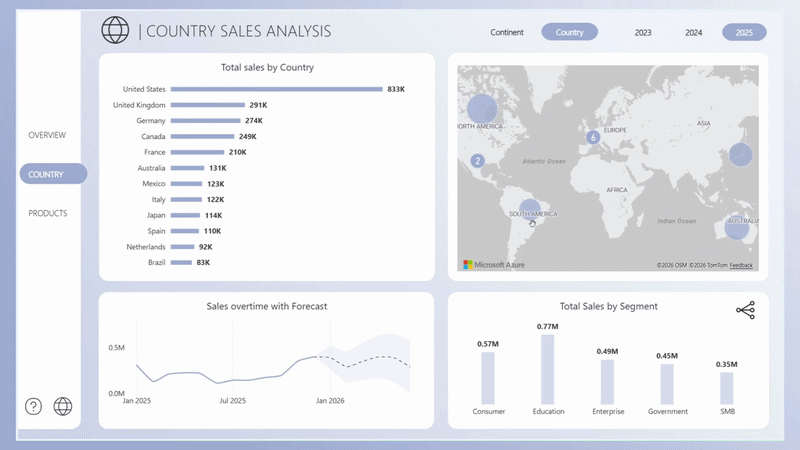This screenshot has height=450, width=800.
Task: Open the help question mark icon
Action: (34, 406)
